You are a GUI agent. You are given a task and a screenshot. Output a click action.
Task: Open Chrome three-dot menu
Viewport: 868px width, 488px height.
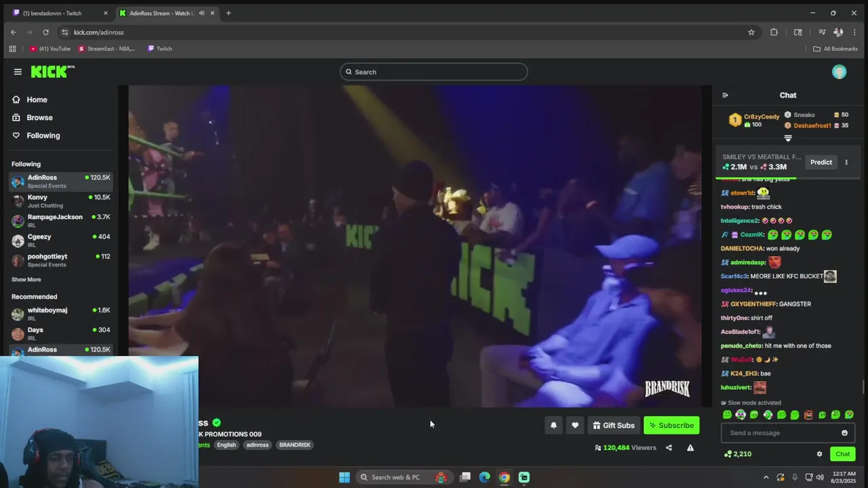854,33
